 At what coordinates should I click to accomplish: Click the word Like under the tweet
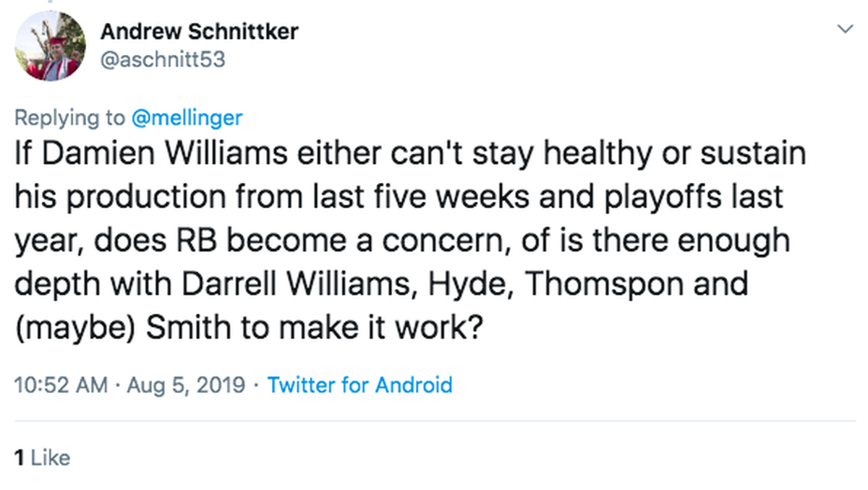pos(51,457)
